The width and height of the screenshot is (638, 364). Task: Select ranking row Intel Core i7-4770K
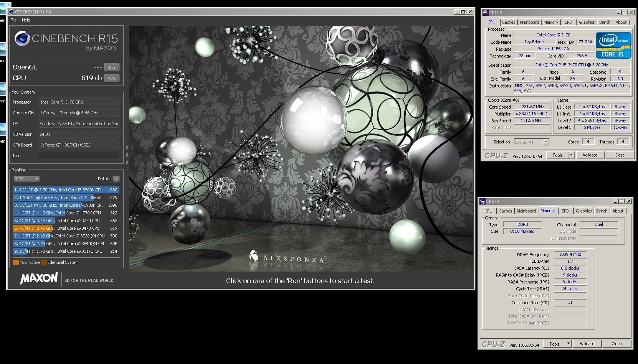tap(66, 213)
